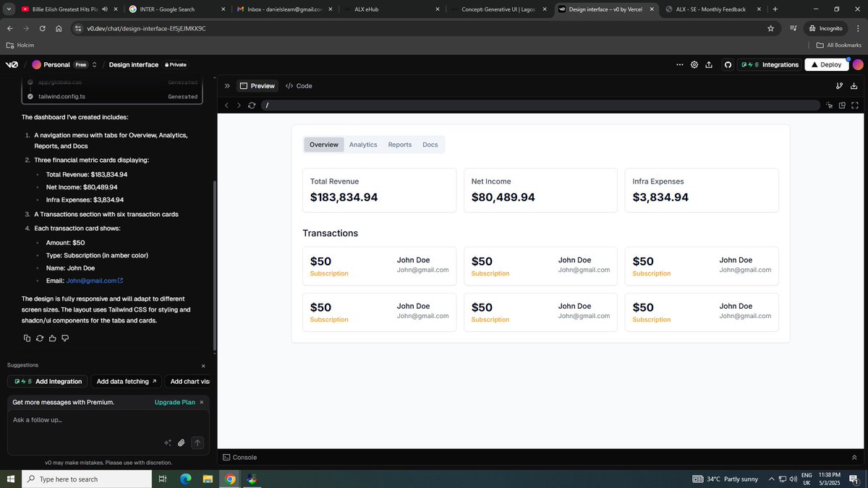Switch to the ALX eHub browser tab

click(x=391, y=9)
